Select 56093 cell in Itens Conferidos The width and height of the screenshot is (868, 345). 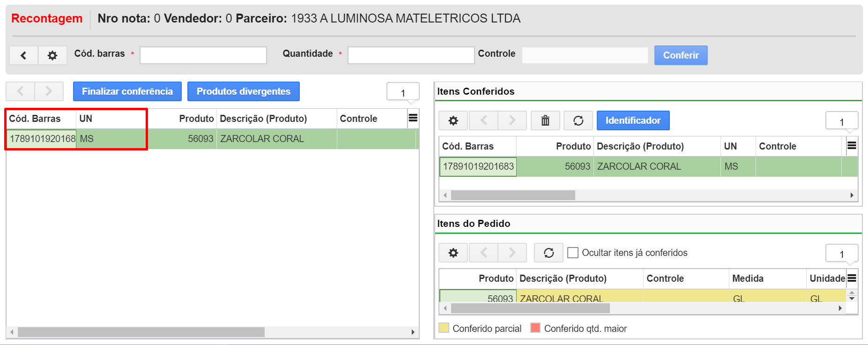point(555,166)
